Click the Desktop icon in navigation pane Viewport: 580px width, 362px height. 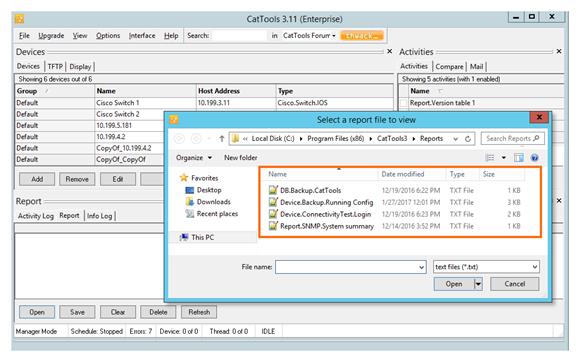click(190, 190)
